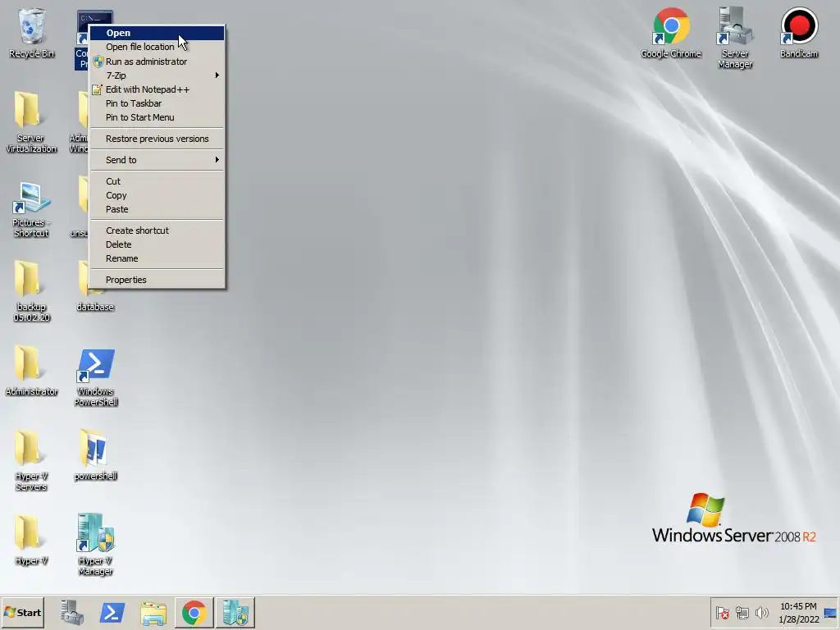Choose Create shortcut
The height and width of the screenshot is (630, 840).
pos(157,231)
